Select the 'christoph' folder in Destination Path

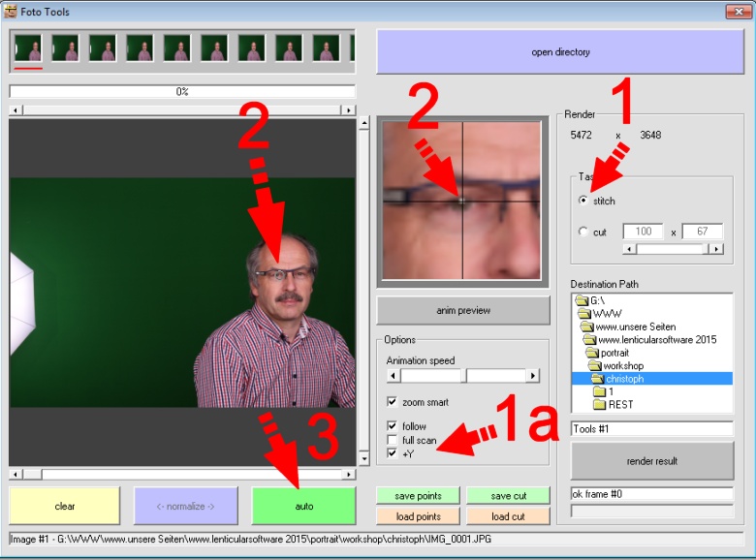coord(624,379)
